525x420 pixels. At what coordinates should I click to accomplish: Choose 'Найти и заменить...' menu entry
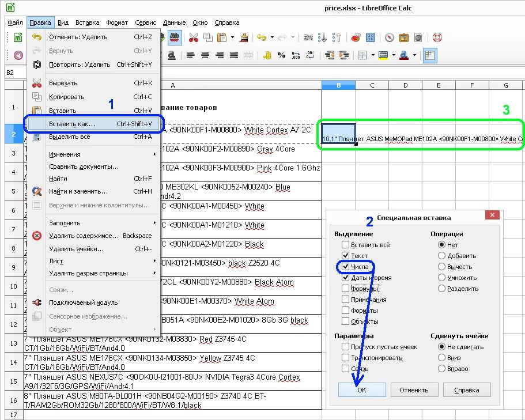coord(93,191)
